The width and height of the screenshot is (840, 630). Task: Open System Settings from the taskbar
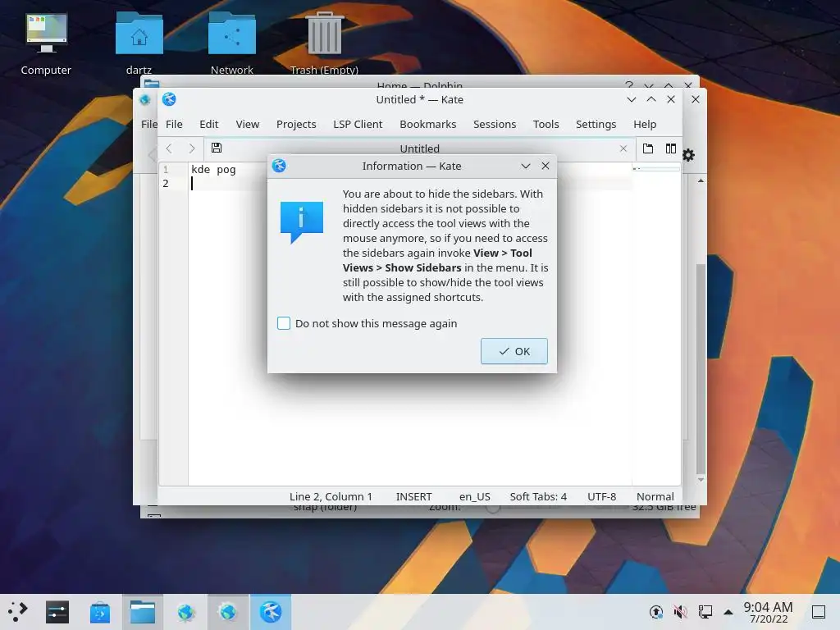pos(57,612)
